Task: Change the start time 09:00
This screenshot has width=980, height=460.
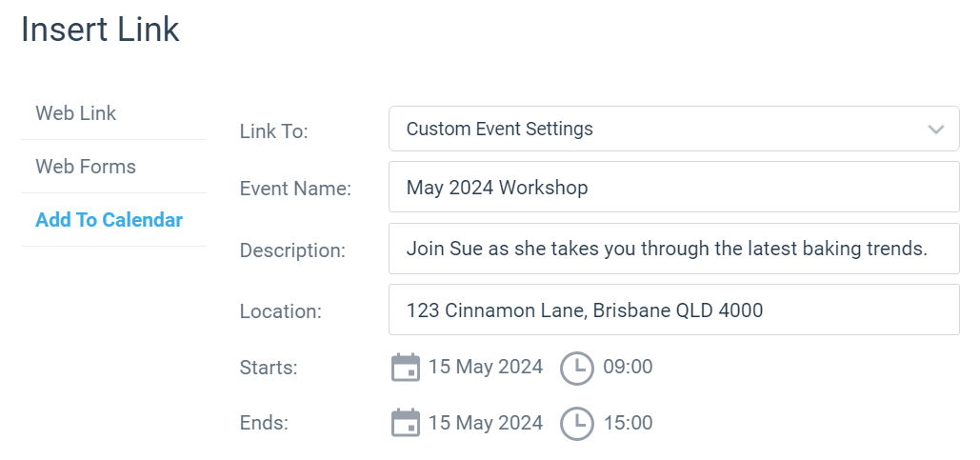Action: click(x=628, y=367)
